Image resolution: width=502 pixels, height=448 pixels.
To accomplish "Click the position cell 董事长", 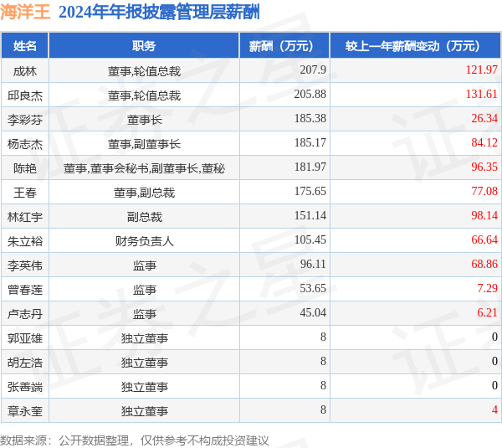I will pos(145,120).
